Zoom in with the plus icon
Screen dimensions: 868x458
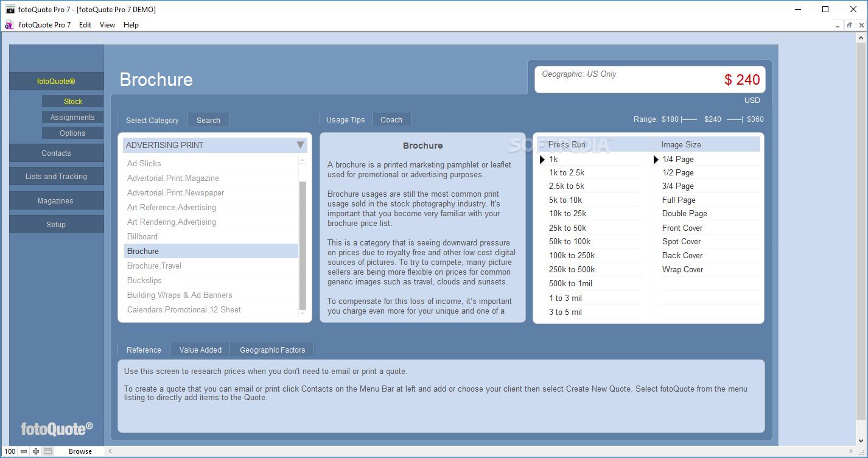click(36, 451)
